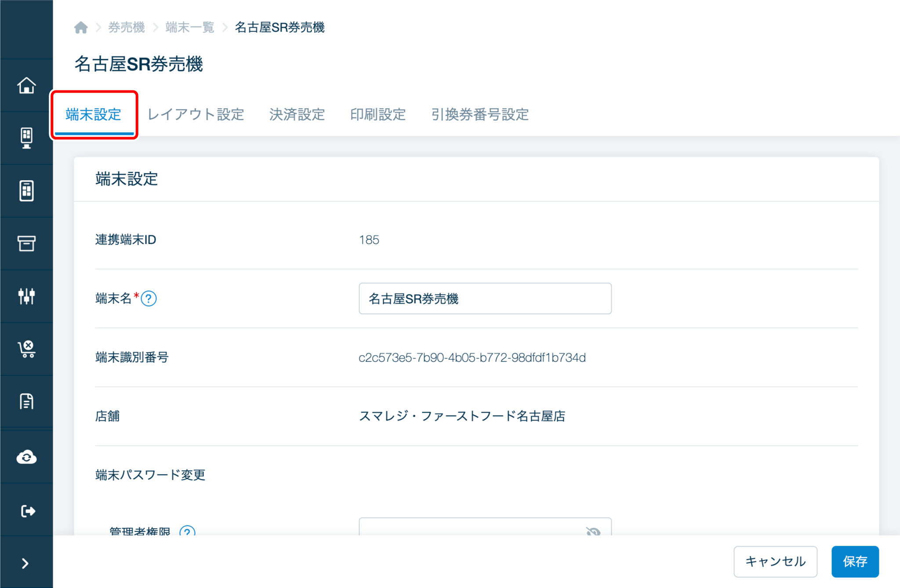This screenshot has width=900, height=588.
Task: Click the cloud sync sidebar icon
Action: click(26, 457)
